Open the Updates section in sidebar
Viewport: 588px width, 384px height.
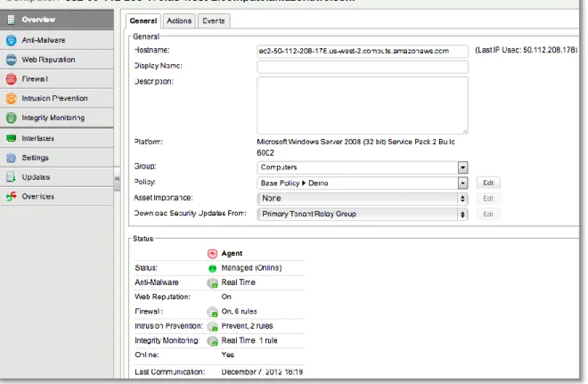click(57, 177)
